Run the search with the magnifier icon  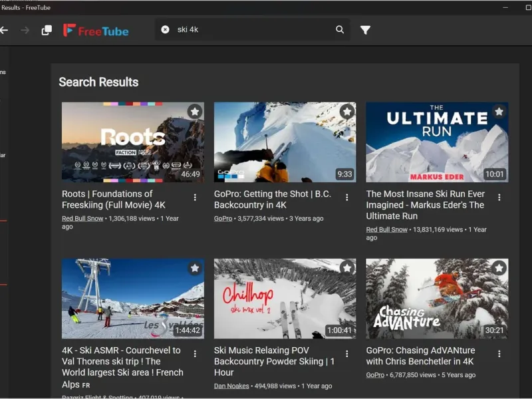[340, 29]
